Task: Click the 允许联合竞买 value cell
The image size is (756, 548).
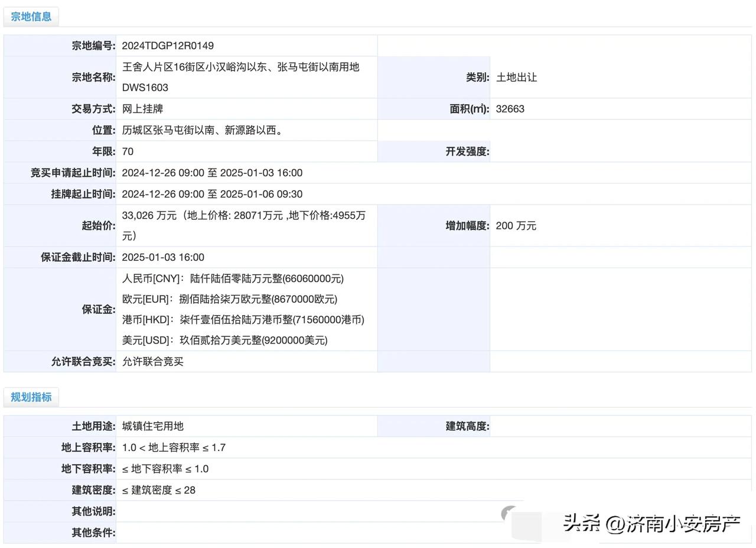Action: pyautogui.click(x=153, y=362)
